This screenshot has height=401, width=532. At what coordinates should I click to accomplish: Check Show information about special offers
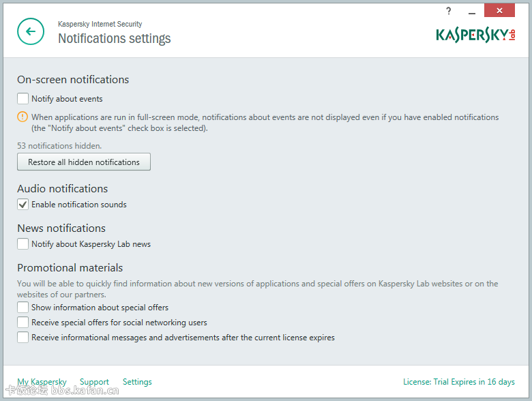click(23, 308)
